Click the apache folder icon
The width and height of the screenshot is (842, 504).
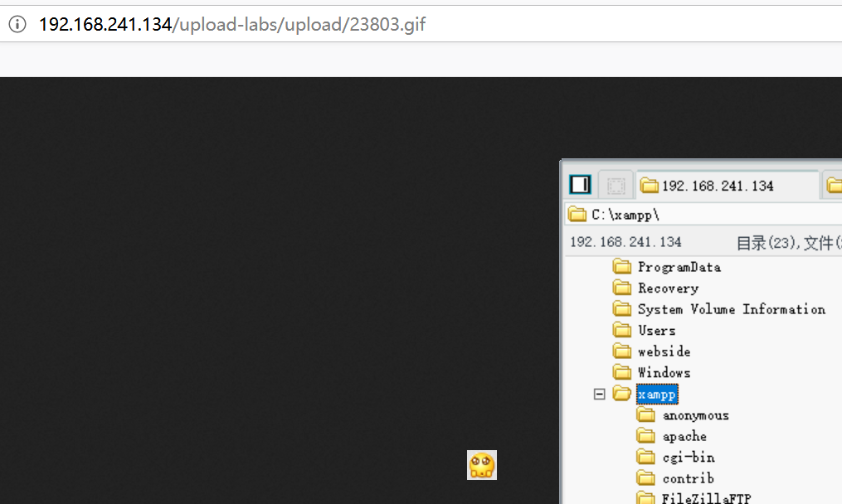coord(646,436)
